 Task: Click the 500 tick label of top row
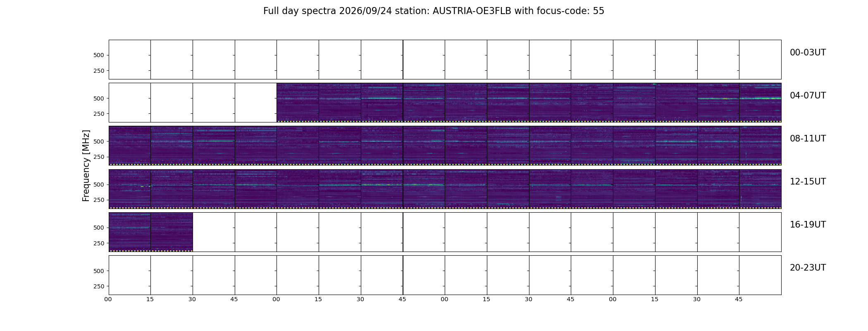(x=99, y=55)
